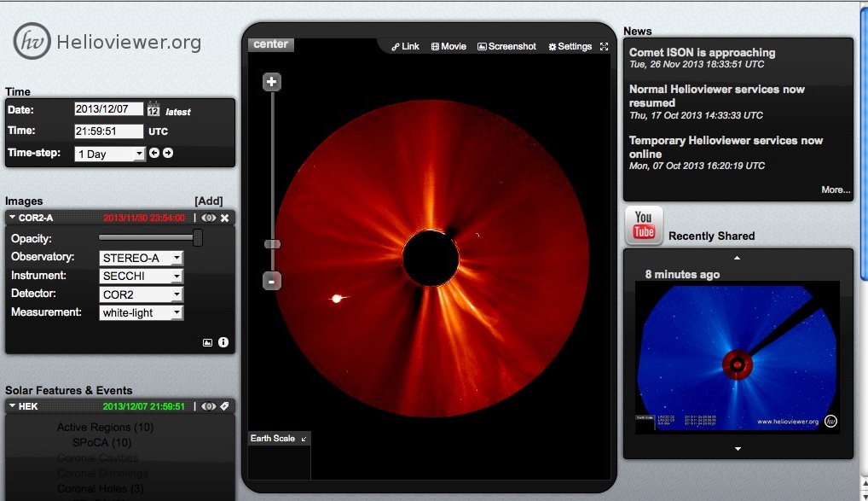Click the Date input field

[108, 109]
